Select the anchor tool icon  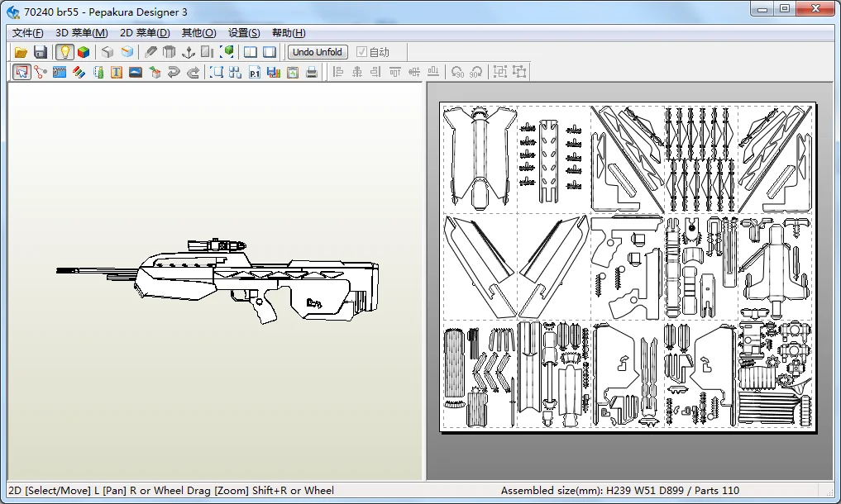point(189,52)
